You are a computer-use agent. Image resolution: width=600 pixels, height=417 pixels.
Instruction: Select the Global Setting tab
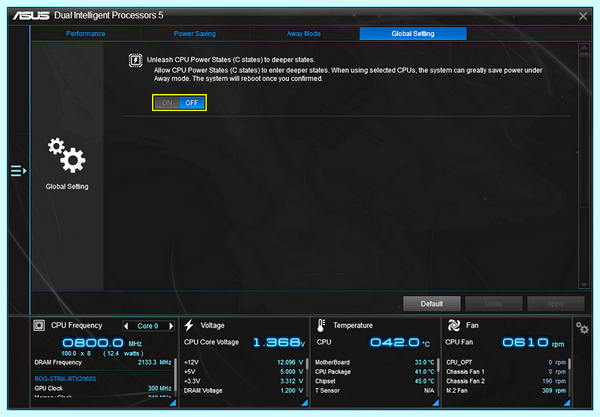[413, 34]
